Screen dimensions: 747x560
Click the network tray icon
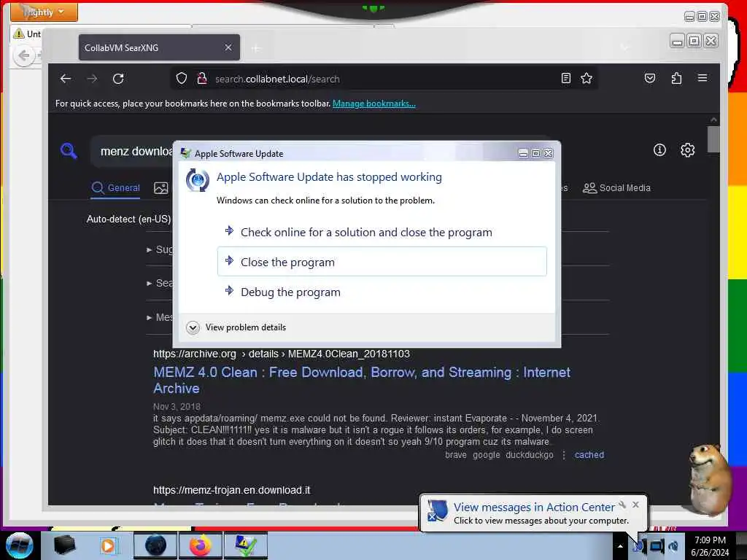[x=657, y=546]
